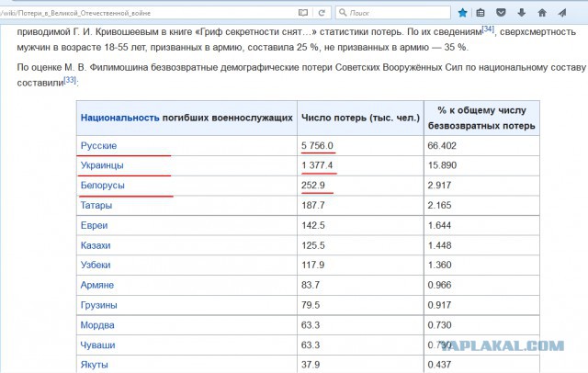Image resolution: width=588 pixels, height=373 pixels.
Task: Click the percentage 1.360
Action: pos(439,265)
